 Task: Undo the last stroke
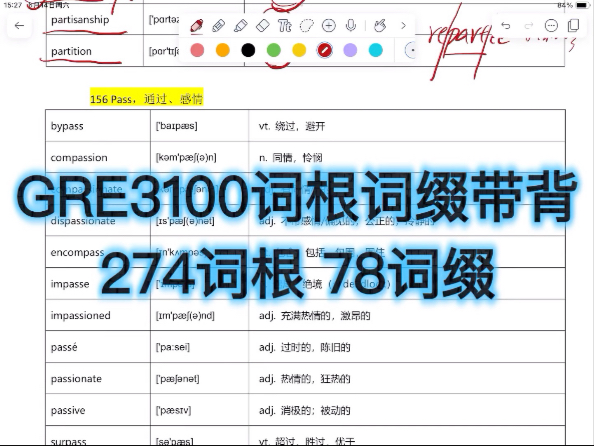click(x=506, y=26)
